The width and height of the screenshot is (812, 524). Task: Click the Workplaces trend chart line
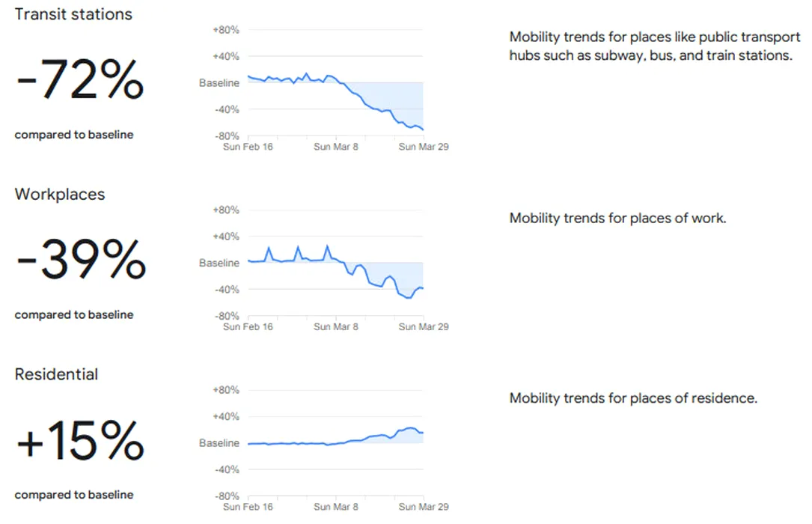click(x=335, y=272)
